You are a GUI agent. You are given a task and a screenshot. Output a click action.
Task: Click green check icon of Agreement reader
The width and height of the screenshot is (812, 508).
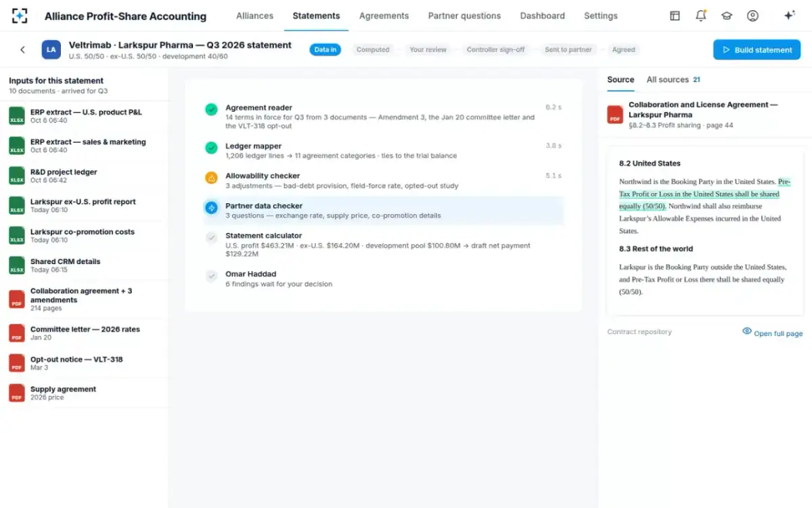click(211, 108)
